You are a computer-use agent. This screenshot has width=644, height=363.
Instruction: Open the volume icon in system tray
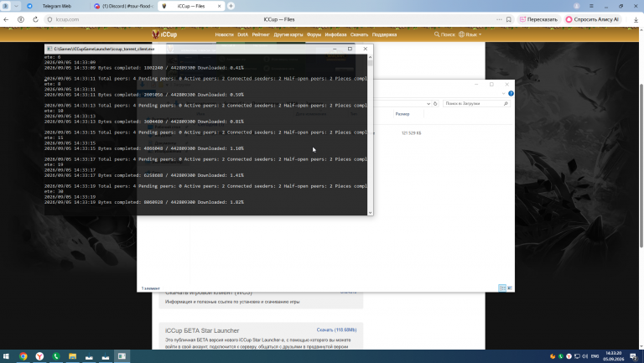tap(584, 356)
